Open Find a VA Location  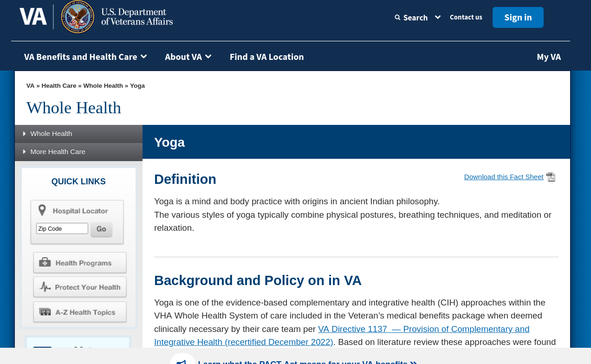click(x=266, y=57)
